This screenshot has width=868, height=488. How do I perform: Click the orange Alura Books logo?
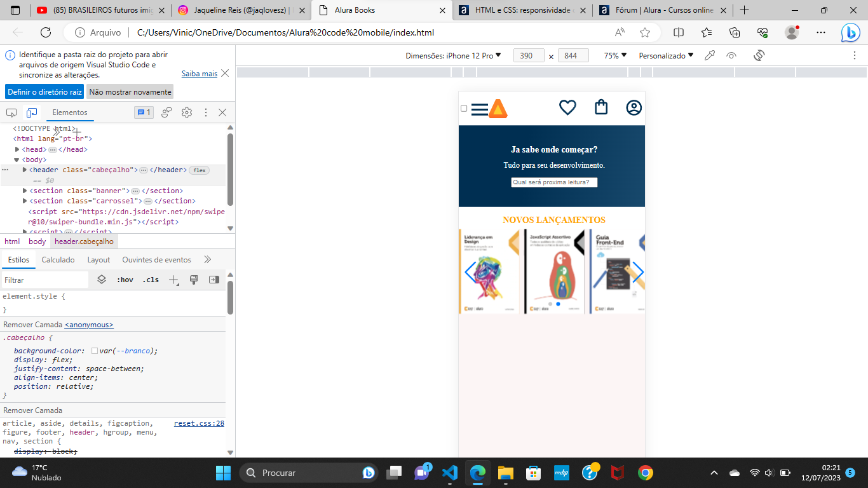tap(498, 109)
